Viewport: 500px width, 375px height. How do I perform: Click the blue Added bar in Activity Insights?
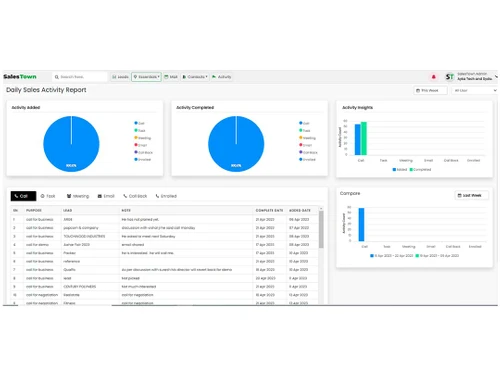(357, 139)
